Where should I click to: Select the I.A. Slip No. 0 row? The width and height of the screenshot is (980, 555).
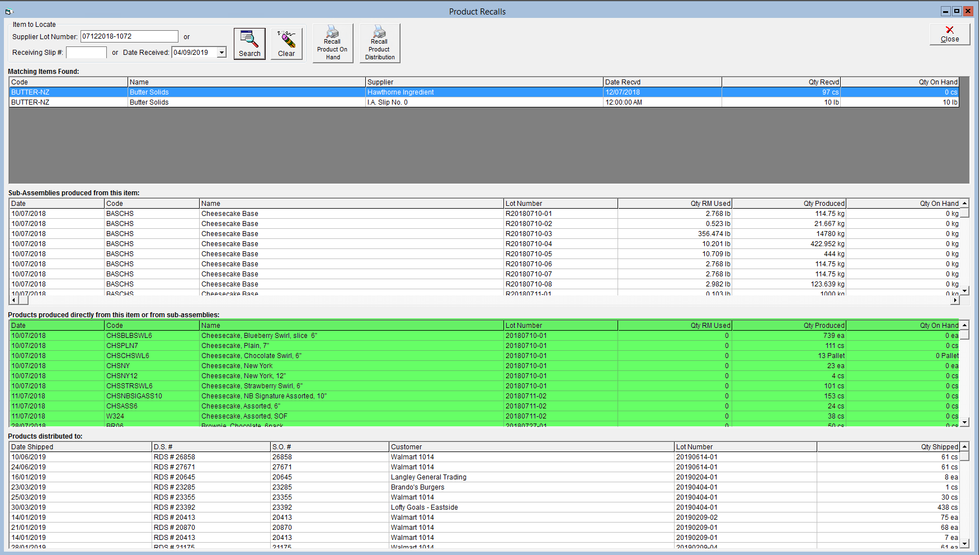pos(484,102)
